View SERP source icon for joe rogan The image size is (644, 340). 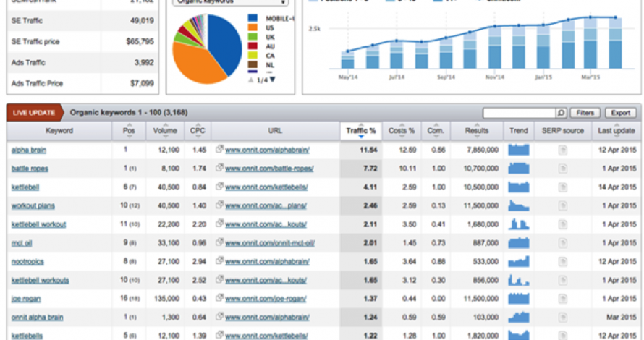[563, 299]
